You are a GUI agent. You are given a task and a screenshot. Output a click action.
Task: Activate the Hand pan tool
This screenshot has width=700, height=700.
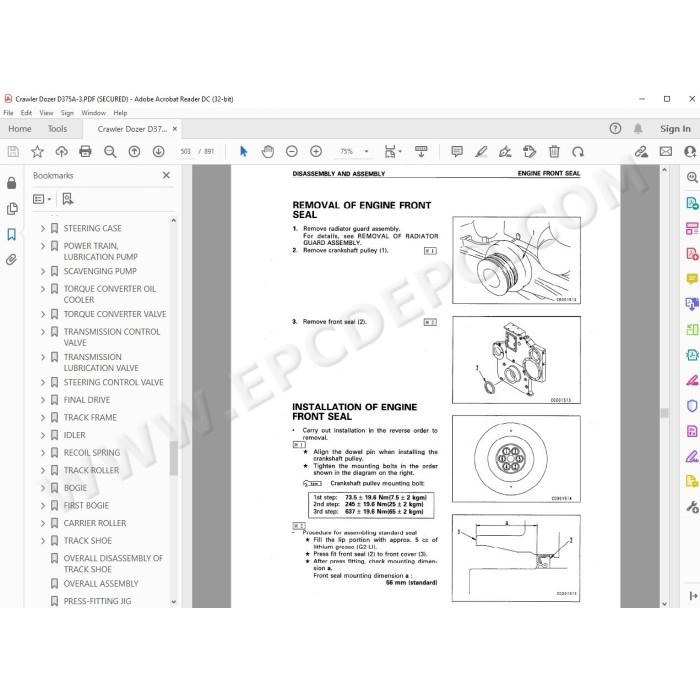pos(267,152)
